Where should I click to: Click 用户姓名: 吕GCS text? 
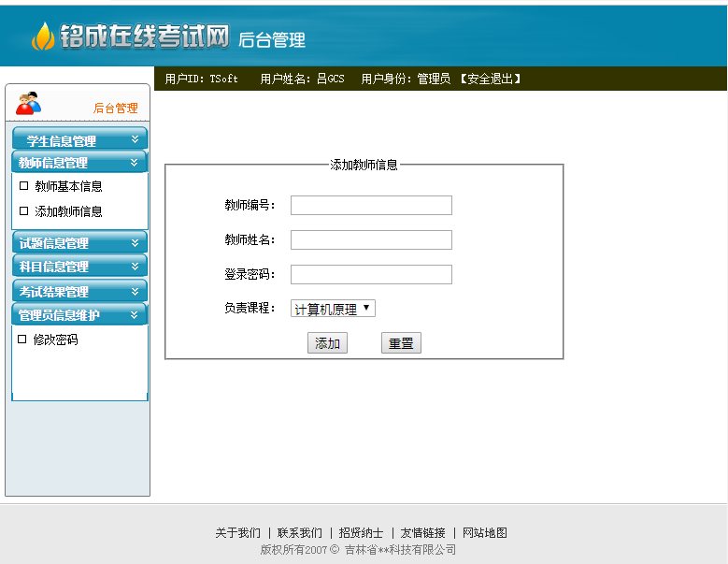[x=302, y=79]
